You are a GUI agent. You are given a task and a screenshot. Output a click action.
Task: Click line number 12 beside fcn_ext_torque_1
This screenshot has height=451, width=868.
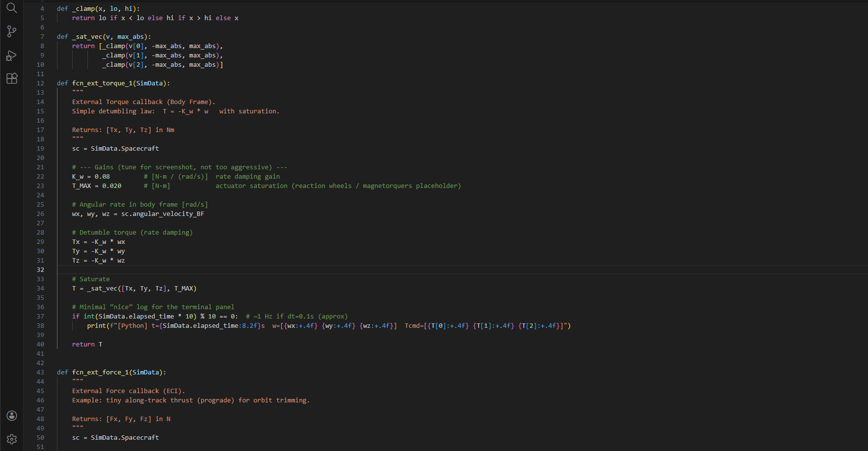(x=40, y=83)
